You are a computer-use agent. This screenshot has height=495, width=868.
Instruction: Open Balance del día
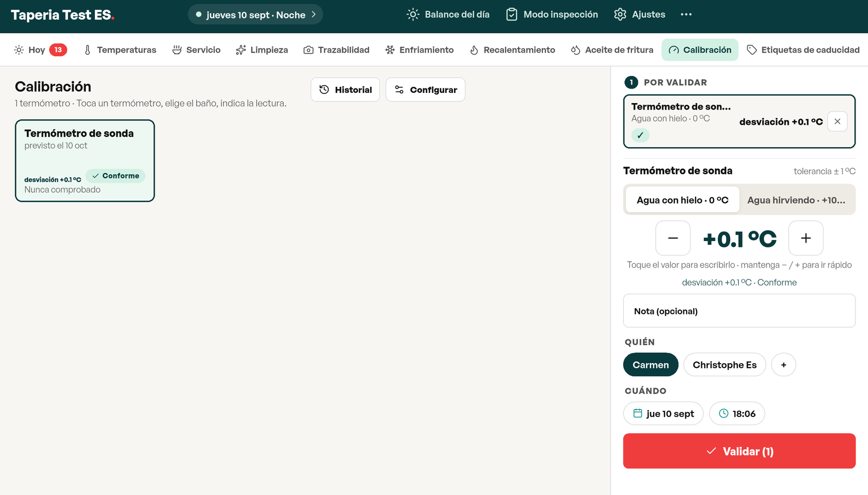(448, 15)
